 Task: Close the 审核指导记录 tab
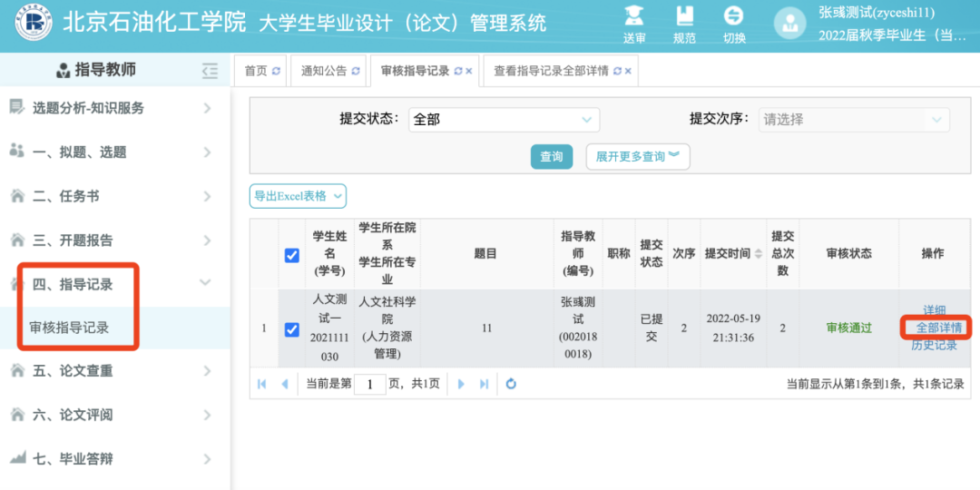coord(469,72)
